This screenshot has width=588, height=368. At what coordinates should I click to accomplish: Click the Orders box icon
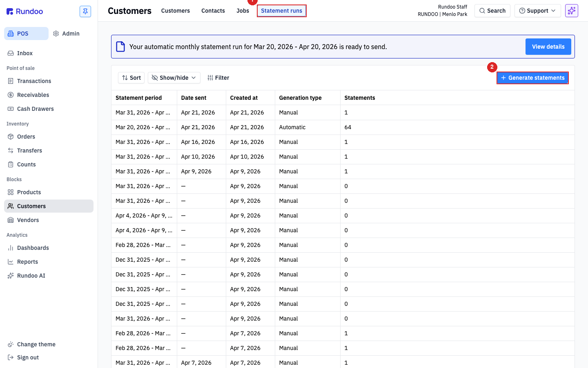(11, 137)
